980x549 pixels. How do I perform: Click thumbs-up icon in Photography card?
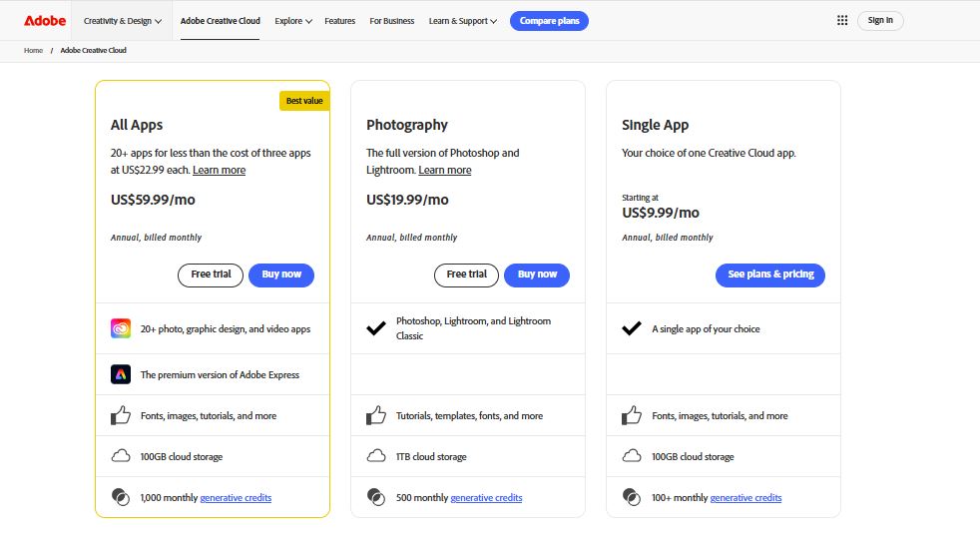click(376, 415)
